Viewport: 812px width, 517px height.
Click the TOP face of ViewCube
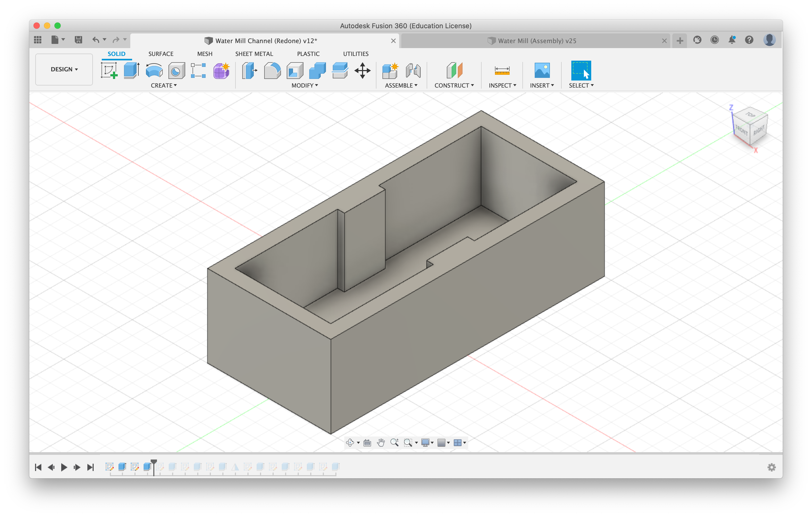point(750,115)
